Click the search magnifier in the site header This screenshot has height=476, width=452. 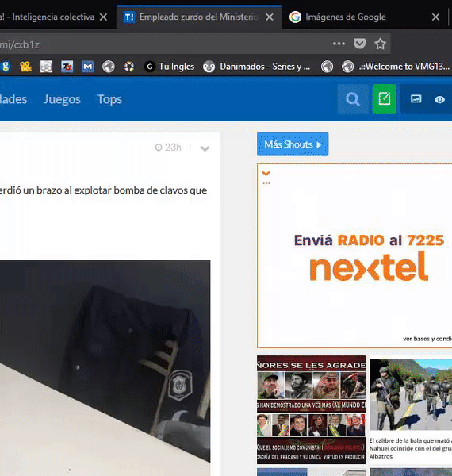click(x=353, y=99)
